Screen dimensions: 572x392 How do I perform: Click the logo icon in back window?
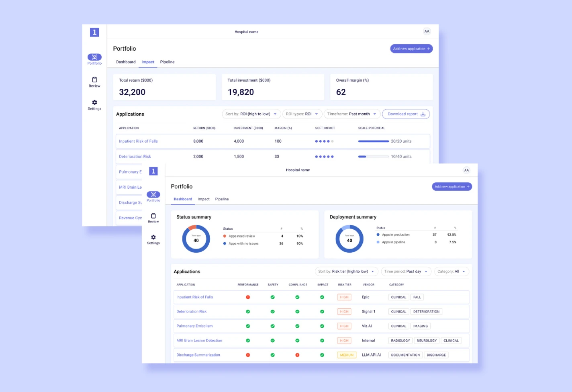point(94,32)
